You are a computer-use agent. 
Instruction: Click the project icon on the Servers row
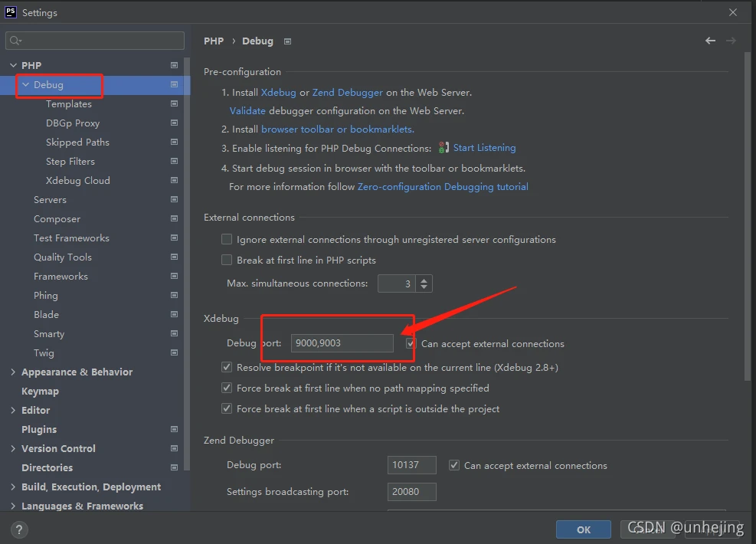point(174,199)
